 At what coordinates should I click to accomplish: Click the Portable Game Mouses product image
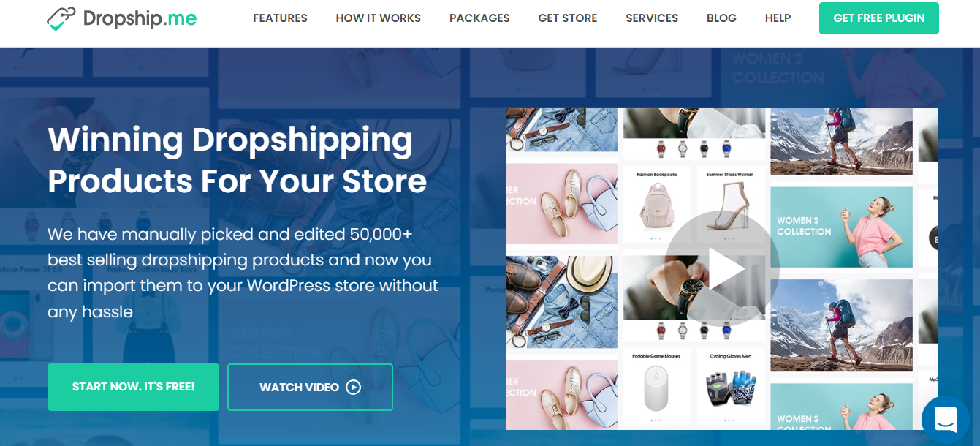click(x=656, y=388)
